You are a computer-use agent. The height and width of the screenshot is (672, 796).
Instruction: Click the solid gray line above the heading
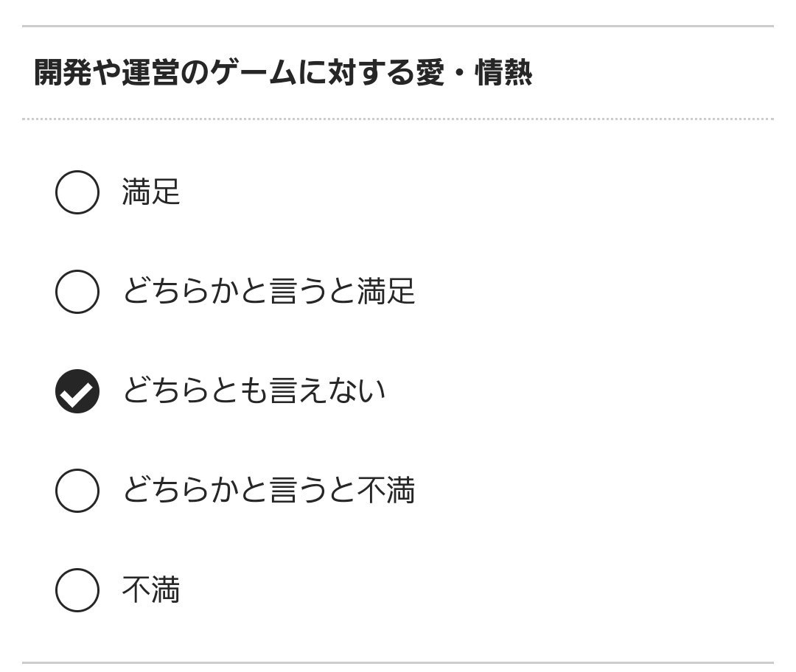[398, 27]
